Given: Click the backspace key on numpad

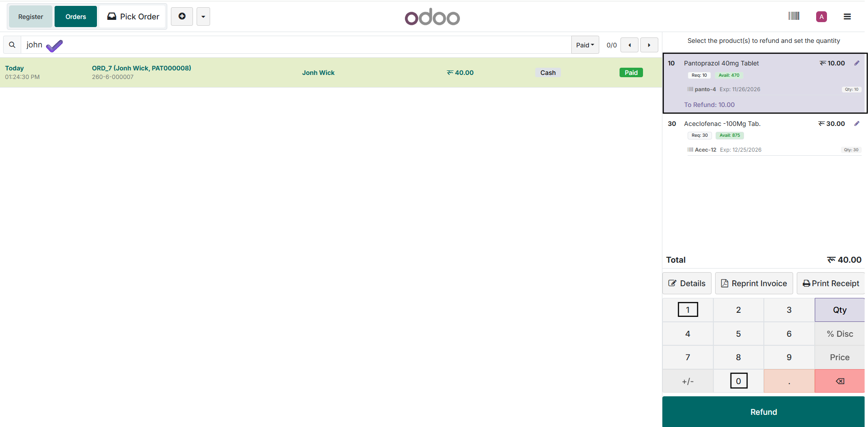Looking at the screenshot, I should click(840, 381).
